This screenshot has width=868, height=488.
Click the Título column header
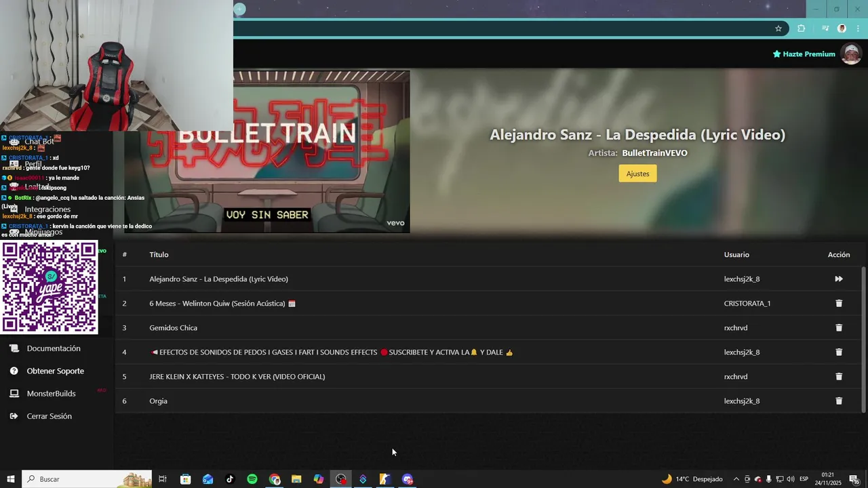point(159,254)
